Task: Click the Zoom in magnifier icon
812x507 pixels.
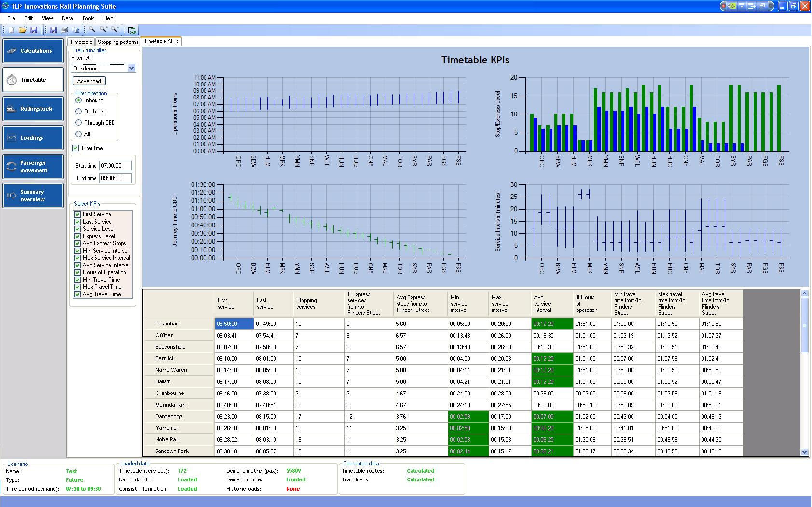Action: 103,30
